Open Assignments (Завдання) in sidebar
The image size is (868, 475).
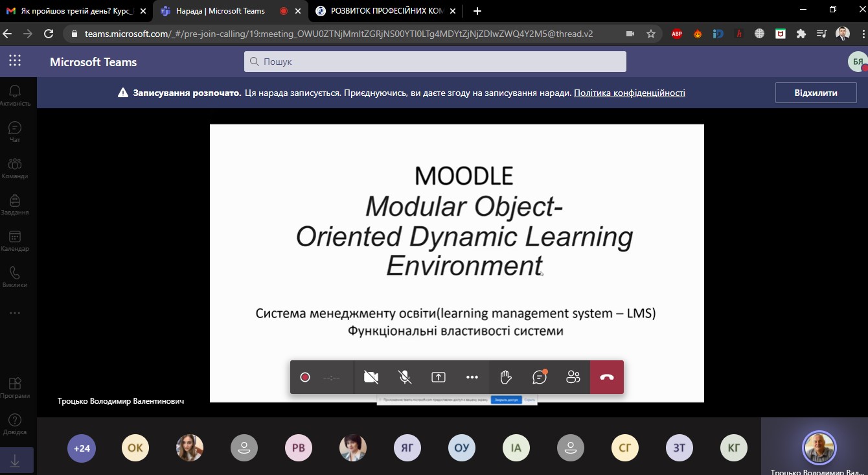pyautogui.click(x=15, y=204)
